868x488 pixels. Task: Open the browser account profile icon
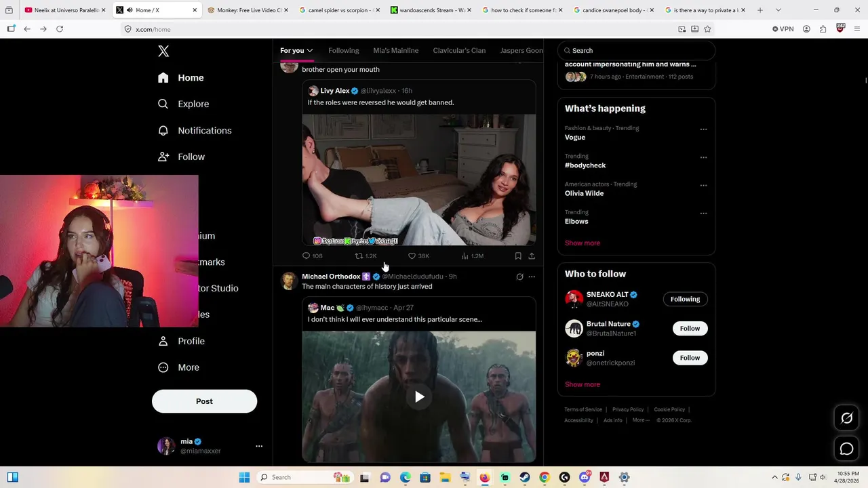[806, 29]
